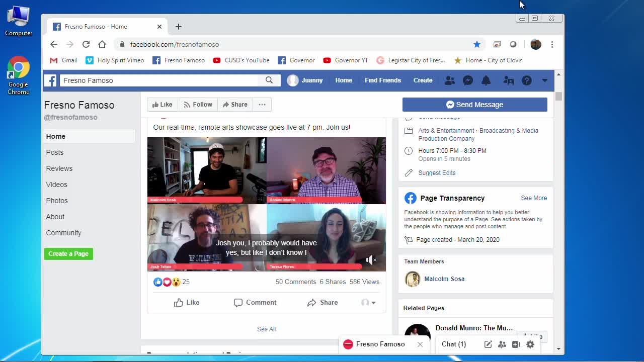Open Computer desktop icon

point(19,21)
